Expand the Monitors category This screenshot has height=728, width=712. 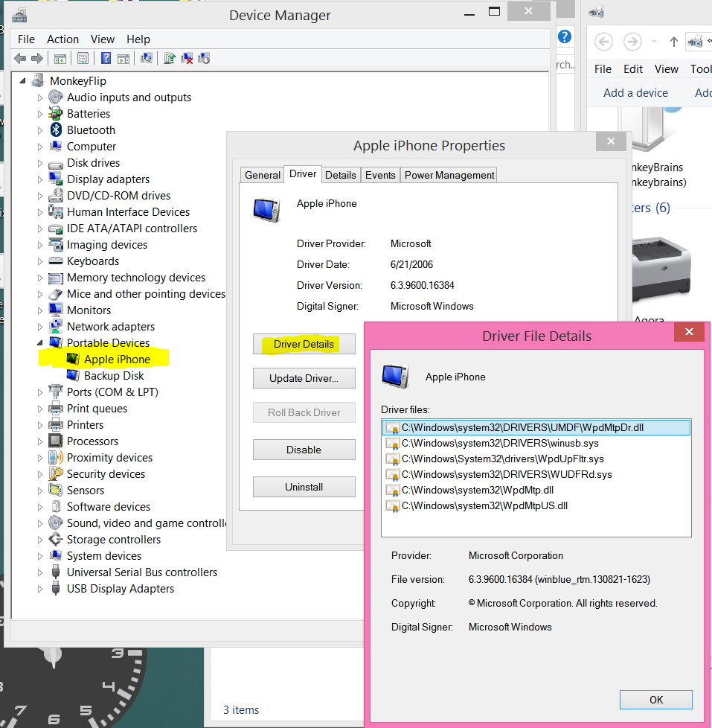40,310
